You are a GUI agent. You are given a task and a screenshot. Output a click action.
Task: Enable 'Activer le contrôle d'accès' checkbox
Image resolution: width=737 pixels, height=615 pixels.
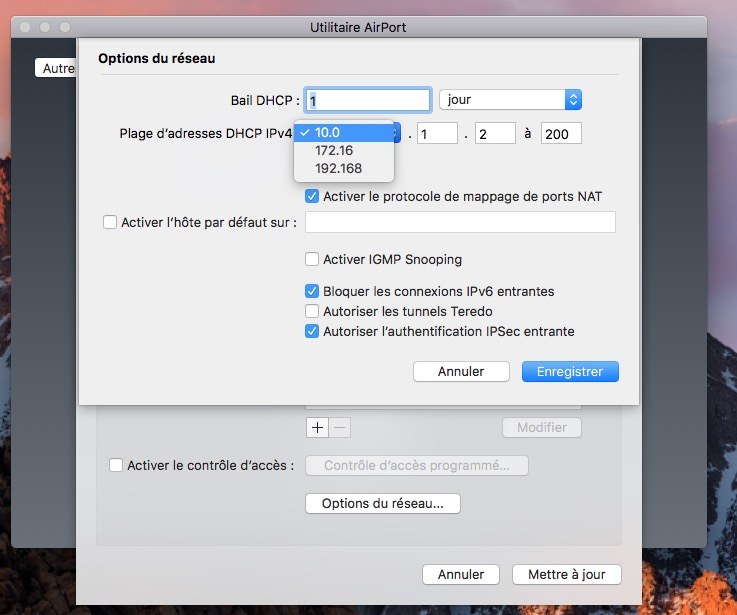[116, 465]
